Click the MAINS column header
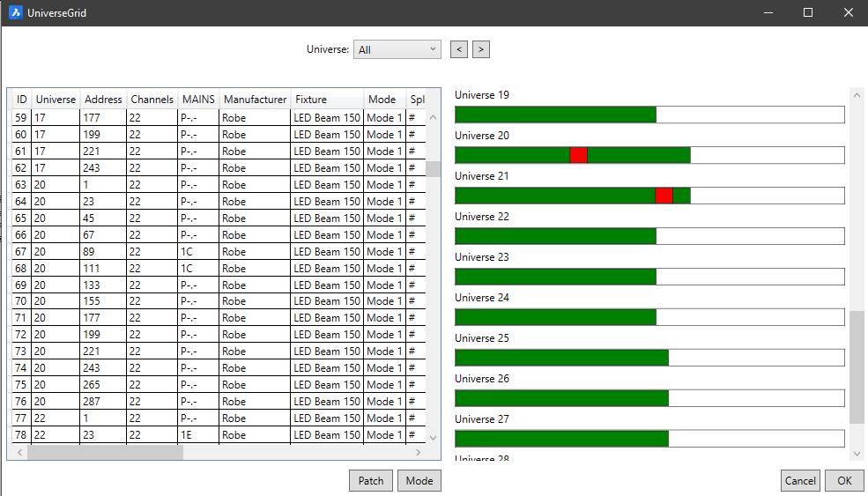 (197, 100)
